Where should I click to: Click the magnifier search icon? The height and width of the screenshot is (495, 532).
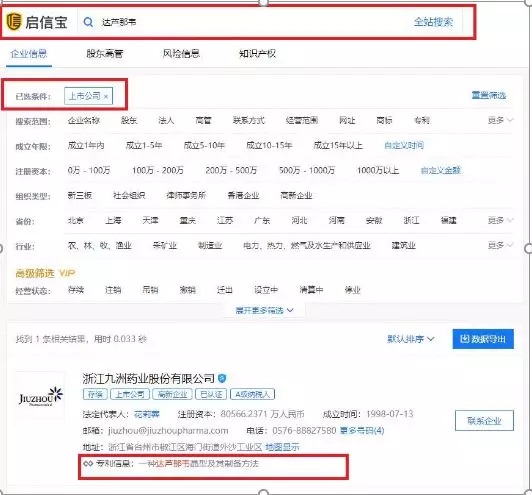[x=88, y=22]
